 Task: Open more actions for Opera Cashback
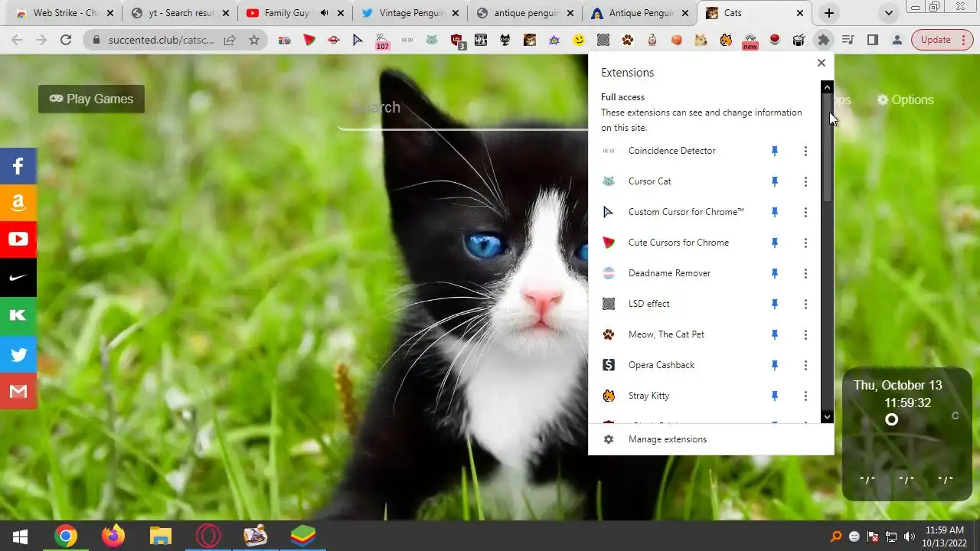coord(805,365)
